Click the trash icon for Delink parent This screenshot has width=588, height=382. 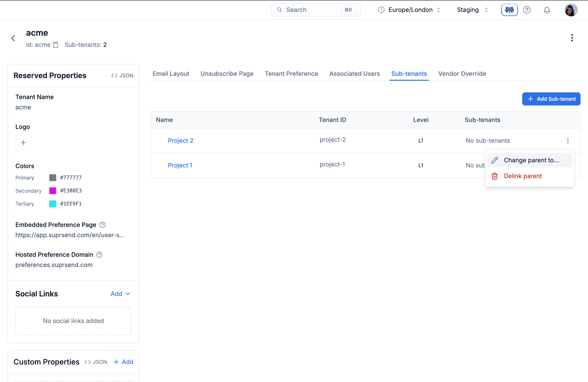[x=495, y=176]
